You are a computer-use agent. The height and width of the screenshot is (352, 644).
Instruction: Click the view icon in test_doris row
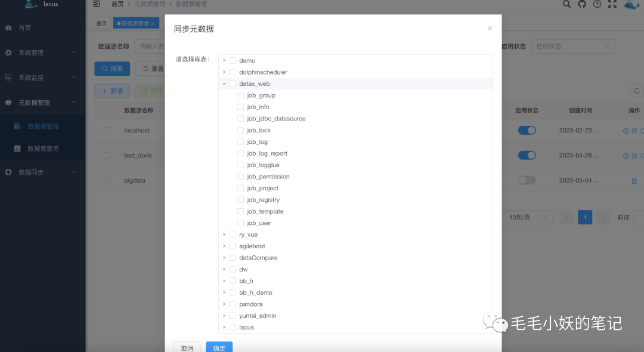point(626,156)
